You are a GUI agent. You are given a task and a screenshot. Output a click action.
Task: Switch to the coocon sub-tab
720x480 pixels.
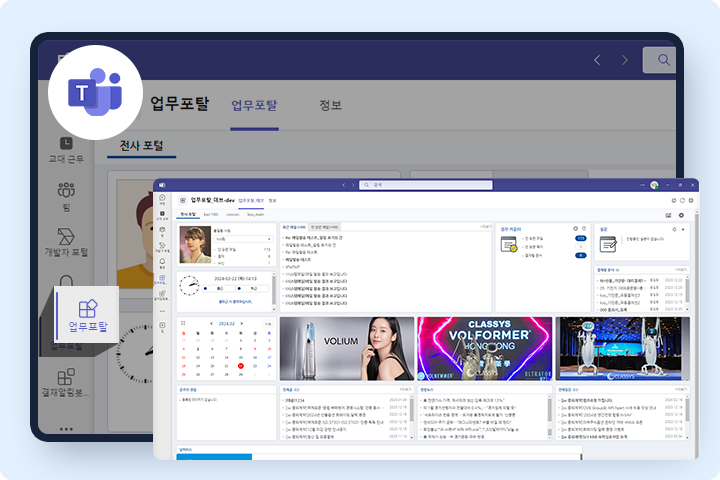click(x=232, y=215)
